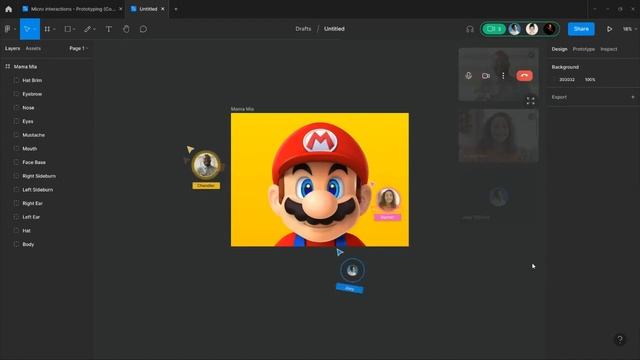
Task: Open the zoom percentage dropdown
Action: click(629, 29)
